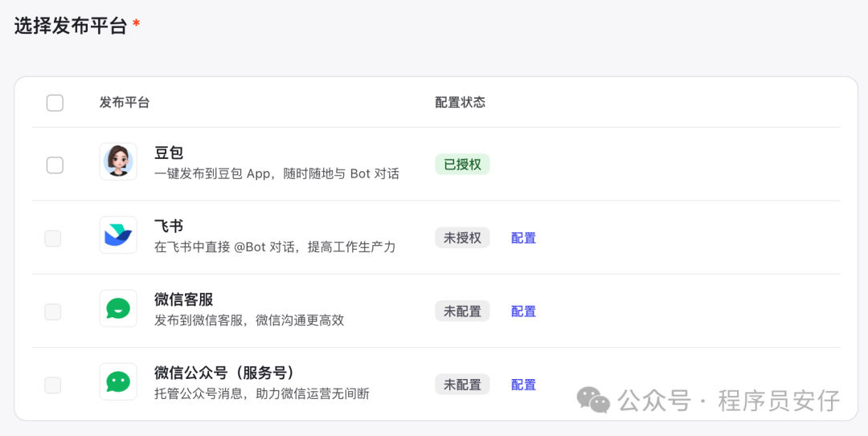Click the 未授权 status badge for 飞书
The width and height of the screenshot is (868, 436).
point(462,238)
